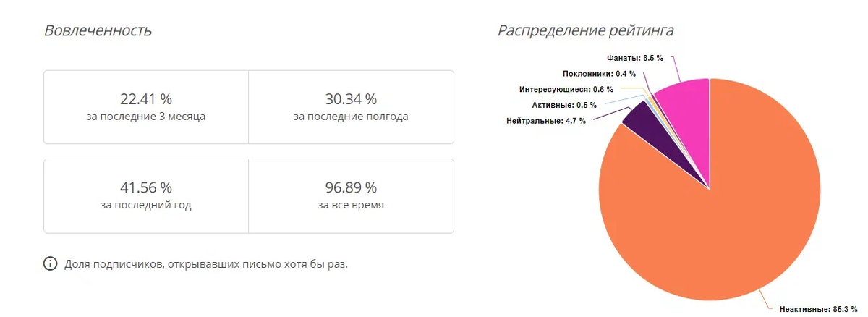Viewport: 868px width, 317px height.
Task: Click the за последние полгода caption
Action: 351,117
